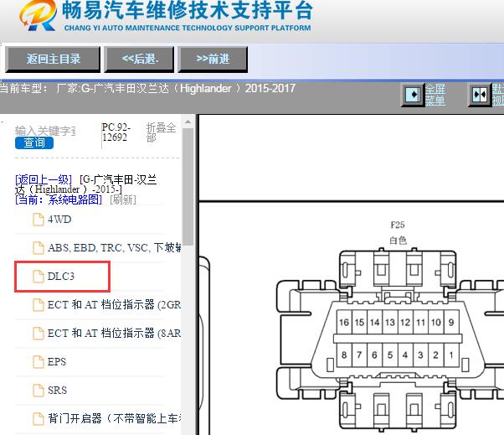Click the PC.92-12692 text
The height and width of the screenshot is (435, 504).
(116, 132)
